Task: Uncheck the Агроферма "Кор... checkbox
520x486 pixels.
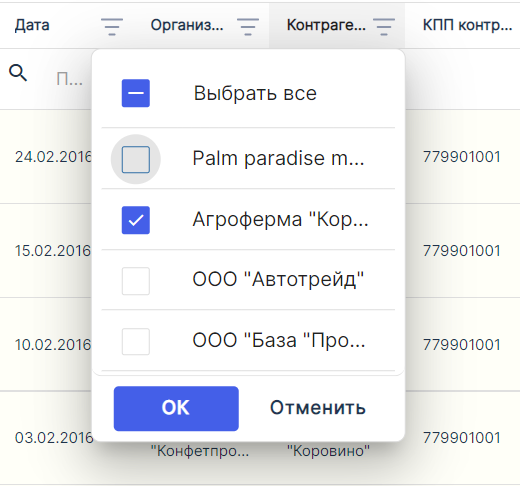Action: 136,220
